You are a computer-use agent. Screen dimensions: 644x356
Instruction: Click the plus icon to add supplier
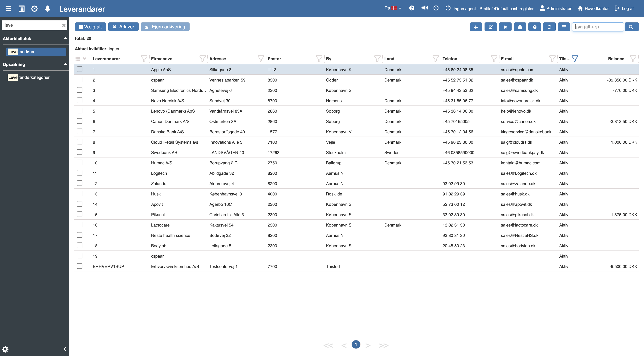pos(476,27)
